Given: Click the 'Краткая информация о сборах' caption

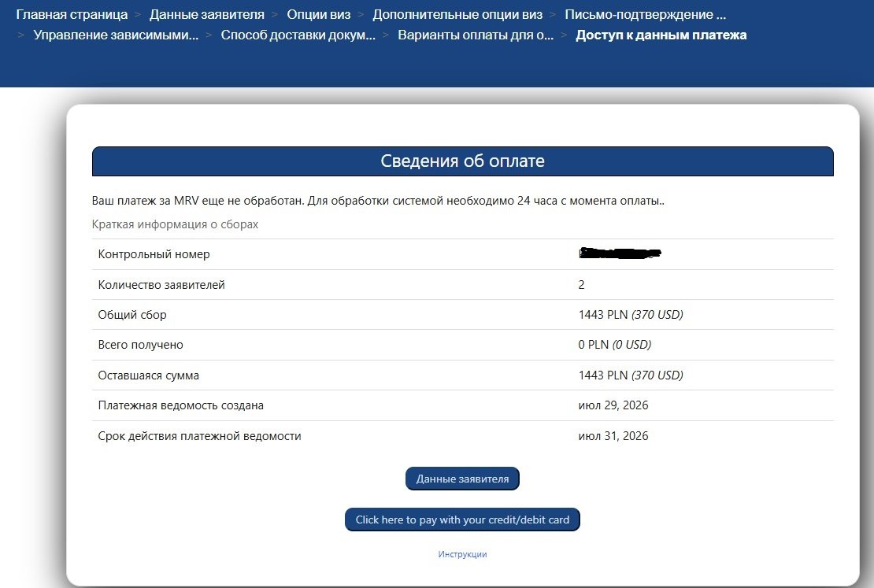Looking at the screenshot, I should (x=175, y=224).
